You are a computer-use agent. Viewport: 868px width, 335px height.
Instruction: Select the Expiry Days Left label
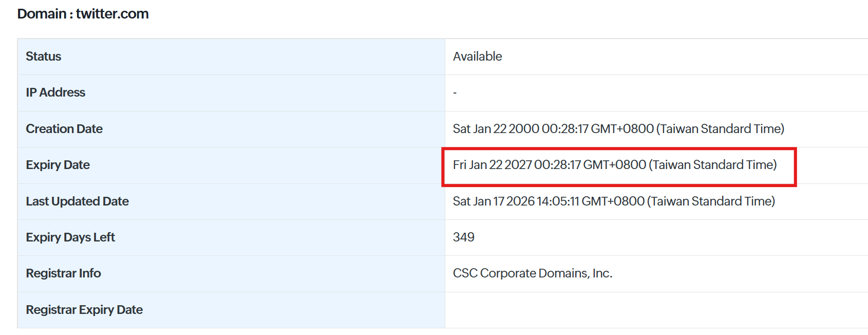click(x=70, y=237)
